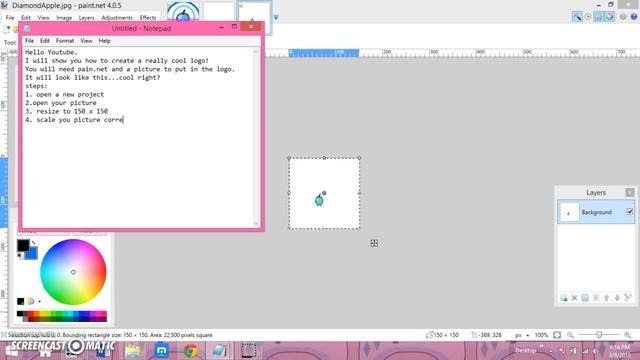Viewport: 640px width, 360px height.
Task: Adjust the zoom slider handle in status bar
Action: pos(599,335)
